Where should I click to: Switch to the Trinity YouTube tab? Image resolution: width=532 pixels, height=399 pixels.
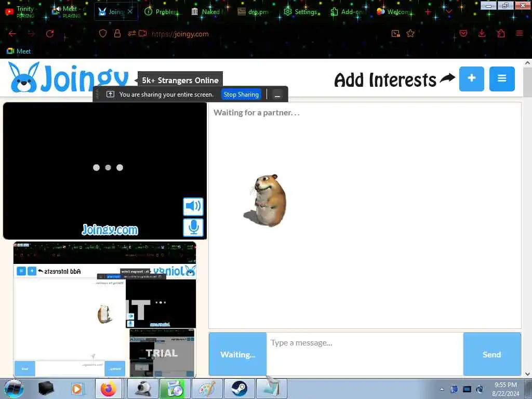(x=22, y=11)
